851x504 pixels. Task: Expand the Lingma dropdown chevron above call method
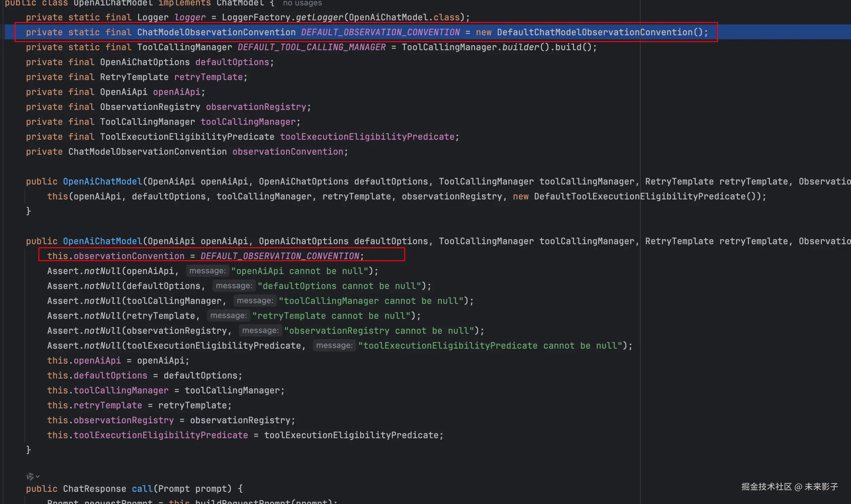coord(38,476)
